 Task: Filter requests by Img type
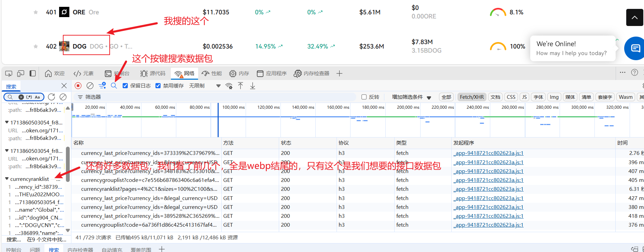[554, 97]
